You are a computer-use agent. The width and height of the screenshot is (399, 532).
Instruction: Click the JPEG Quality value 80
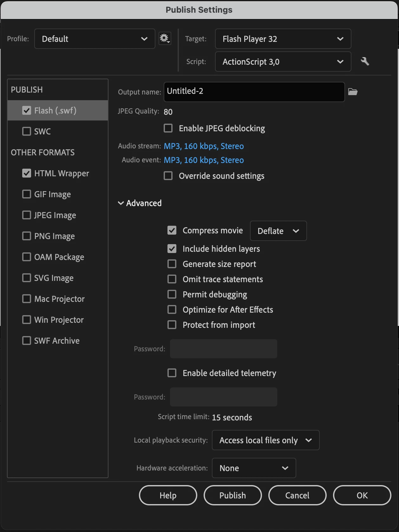(x=168, y=112)
